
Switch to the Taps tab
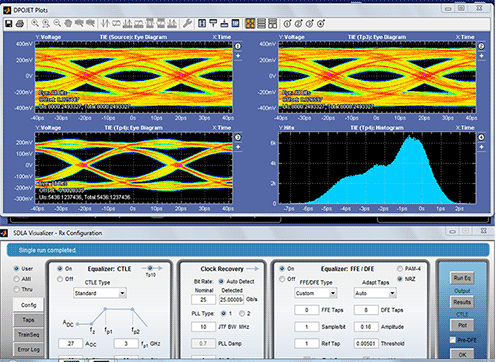click(29, 320)
